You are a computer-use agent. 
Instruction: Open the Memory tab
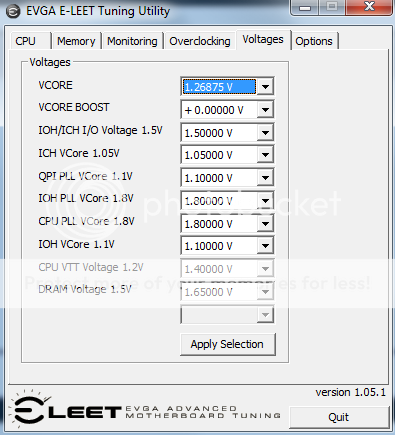(x=76, y=41)
